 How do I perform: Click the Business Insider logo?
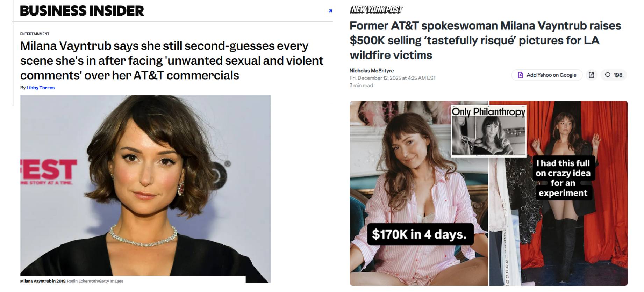coord(82,11)
